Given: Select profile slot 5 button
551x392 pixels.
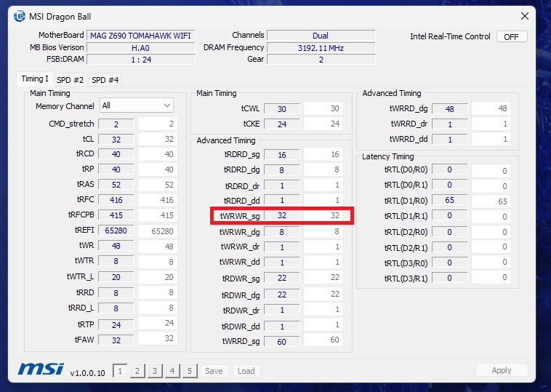Looking at the screenshot, I should [190, 371].
